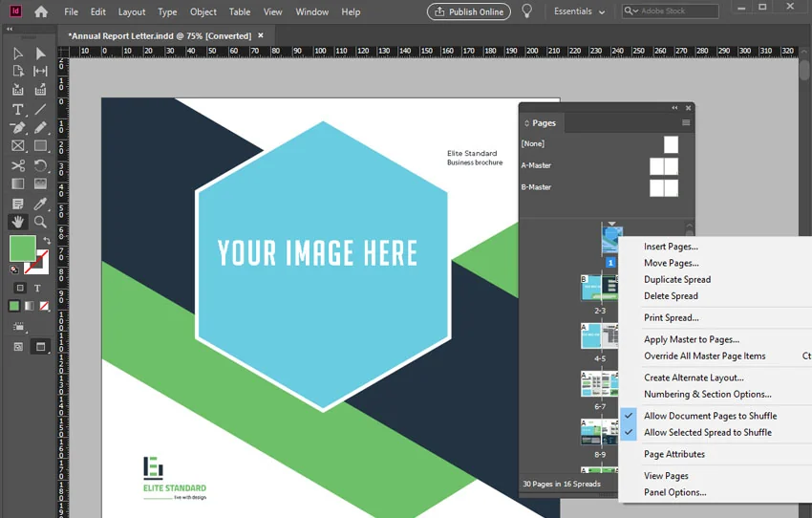The height and width of the screenshot is (518, 812).
Task: Open the Type menu
Action: (167, 11)
